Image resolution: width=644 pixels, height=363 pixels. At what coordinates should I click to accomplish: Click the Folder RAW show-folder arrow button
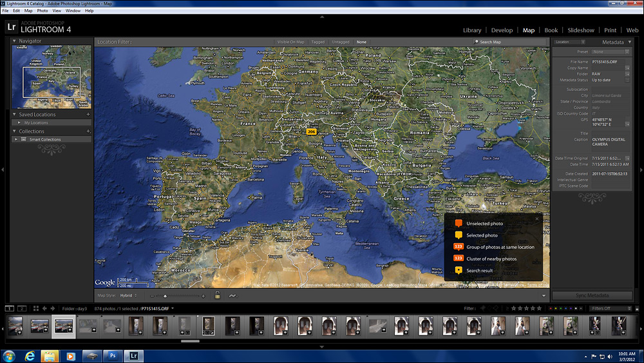click(627, 74)
